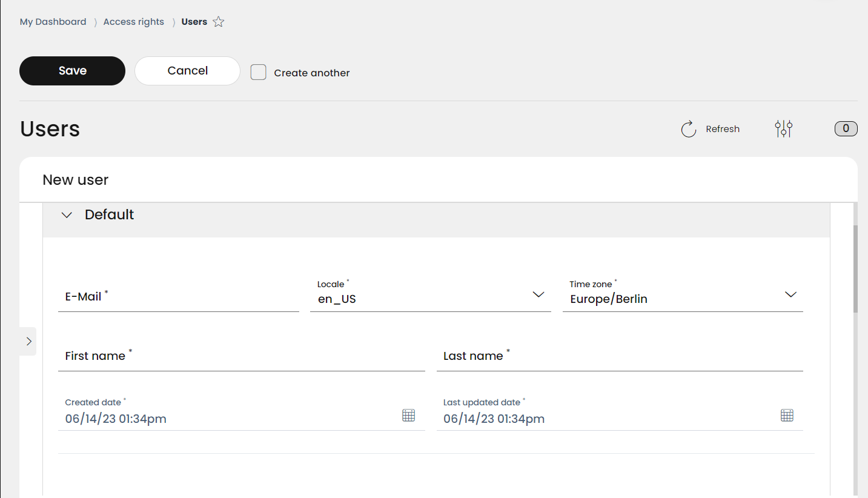Click the 0 counter badge
868x498 pixels.
(x=846, y=128)
